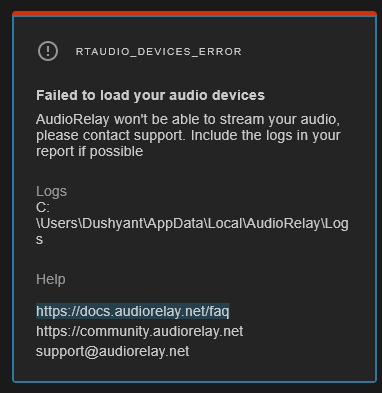Click the red bar atop the error dialog
This screenshot has width=382, height=393.
coord(194,13)
